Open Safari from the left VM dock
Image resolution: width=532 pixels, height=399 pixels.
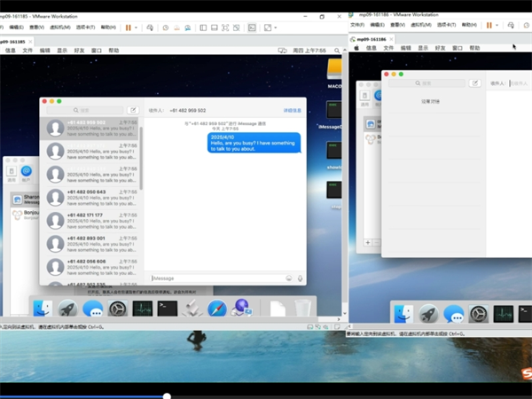tap(217, 309)
